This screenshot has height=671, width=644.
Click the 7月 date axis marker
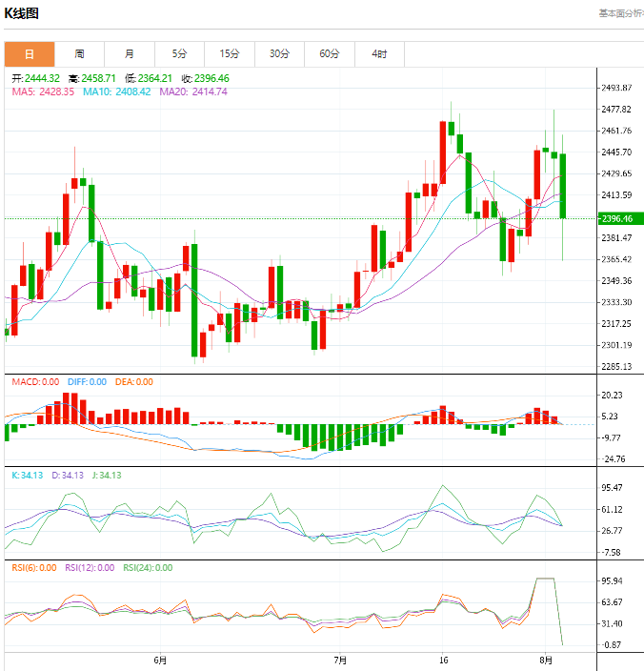(x=340, y=661)
